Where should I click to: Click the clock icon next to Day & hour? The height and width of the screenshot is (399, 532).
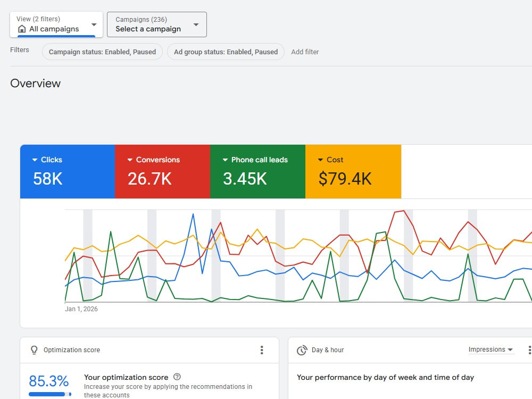pos(302,350)
